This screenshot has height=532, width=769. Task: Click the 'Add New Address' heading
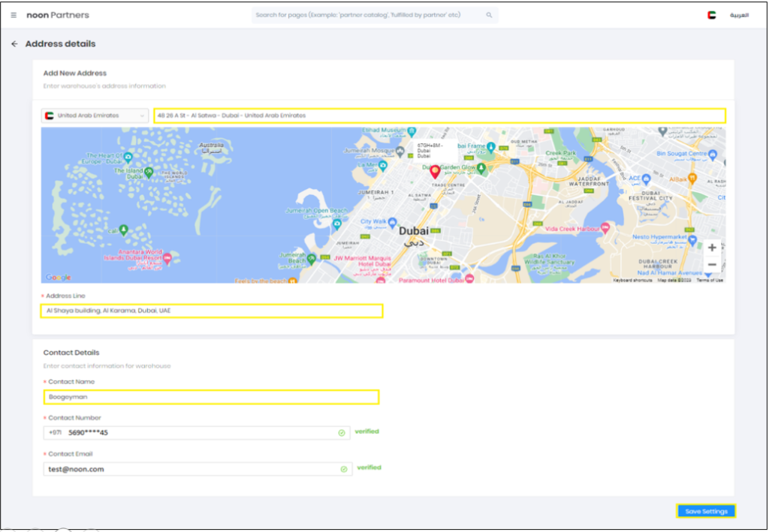click(75, 73)
